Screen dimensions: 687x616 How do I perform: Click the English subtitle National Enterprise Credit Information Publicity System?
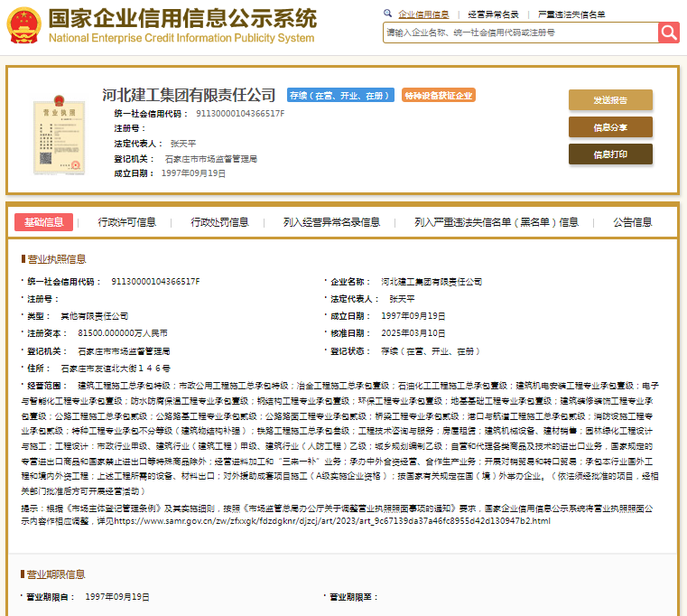181,38
